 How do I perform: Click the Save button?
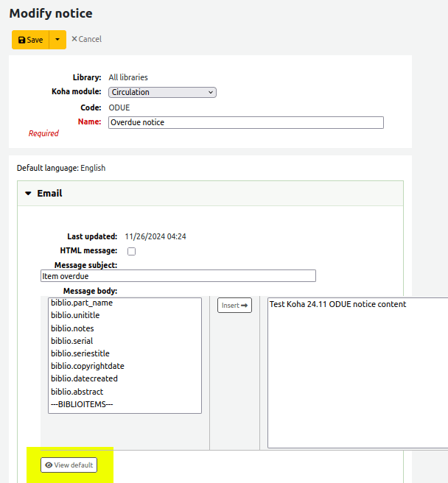click(x=30, y=40)
